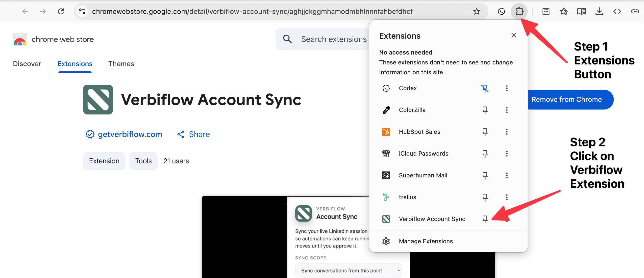Click the URL address bar text
644x278 pixels.
252,11
